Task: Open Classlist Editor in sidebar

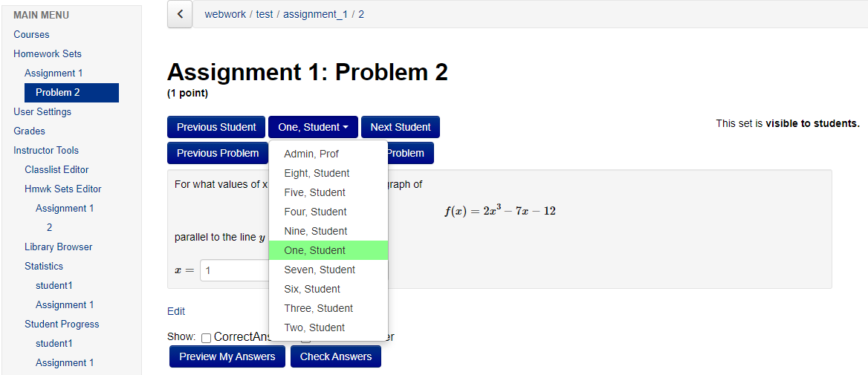Action: pos(56,169)
